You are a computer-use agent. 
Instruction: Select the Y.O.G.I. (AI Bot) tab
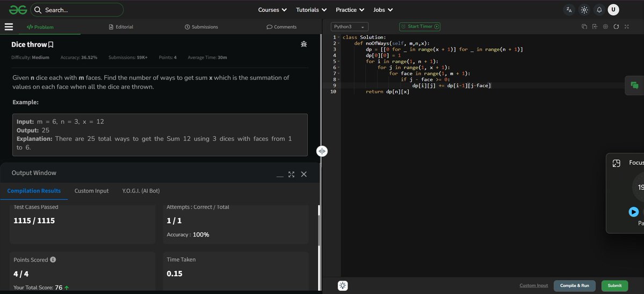coord(141,191)
